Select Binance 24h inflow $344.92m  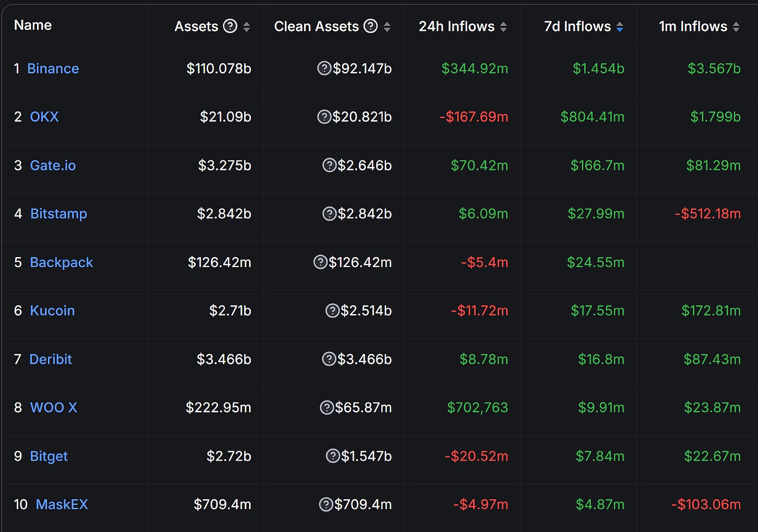coord(475,68)
